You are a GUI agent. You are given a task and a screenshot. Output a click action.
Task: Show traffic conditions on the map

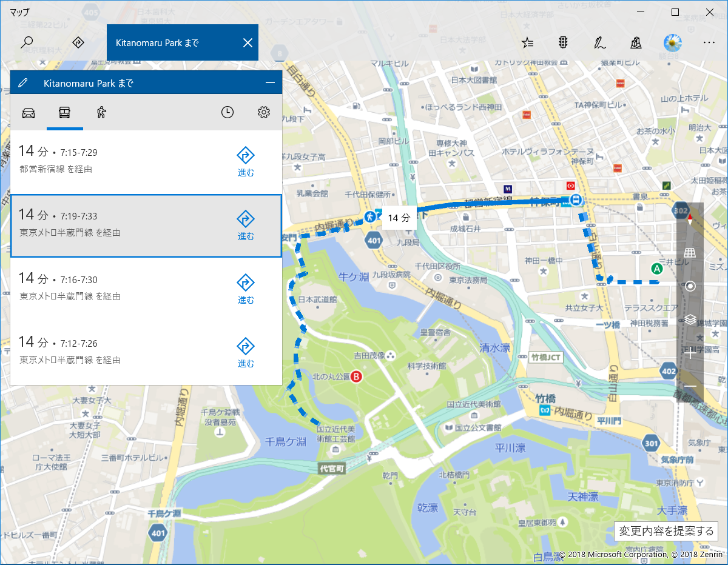pos(563,42)
